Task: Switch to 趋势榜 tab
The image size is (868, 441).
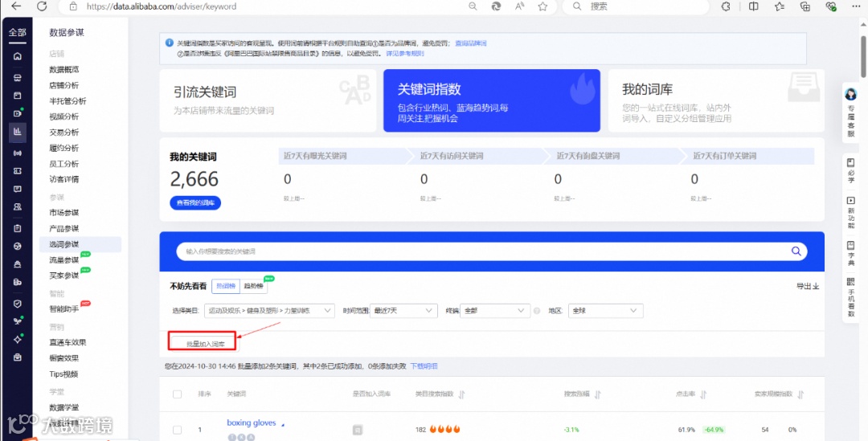Action: (x=254, y=286)
